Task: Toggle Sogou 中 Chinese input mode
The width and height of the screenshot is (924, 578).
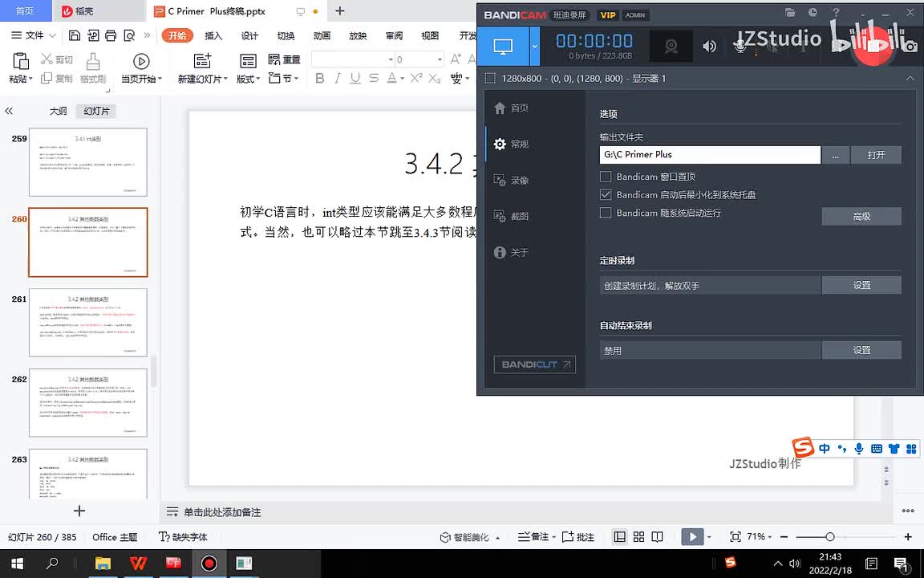Action: pos(825,448)
